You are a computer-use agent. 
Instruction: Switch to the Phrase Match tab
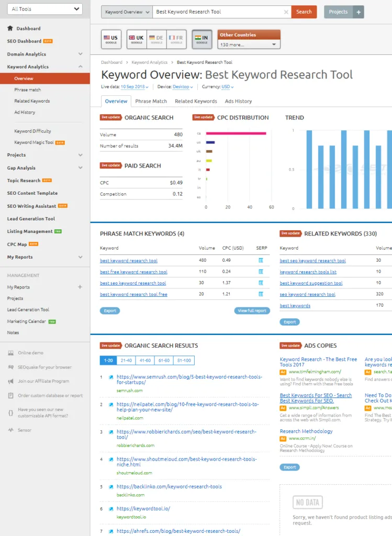151,101
